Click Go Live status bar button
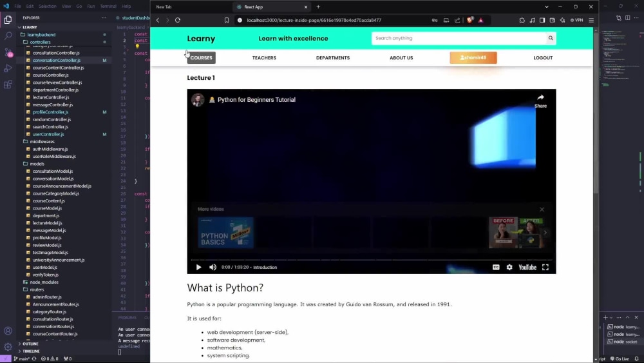Viewport: 644px width, 363px height. pyautogui.click(x=620, y=359)
